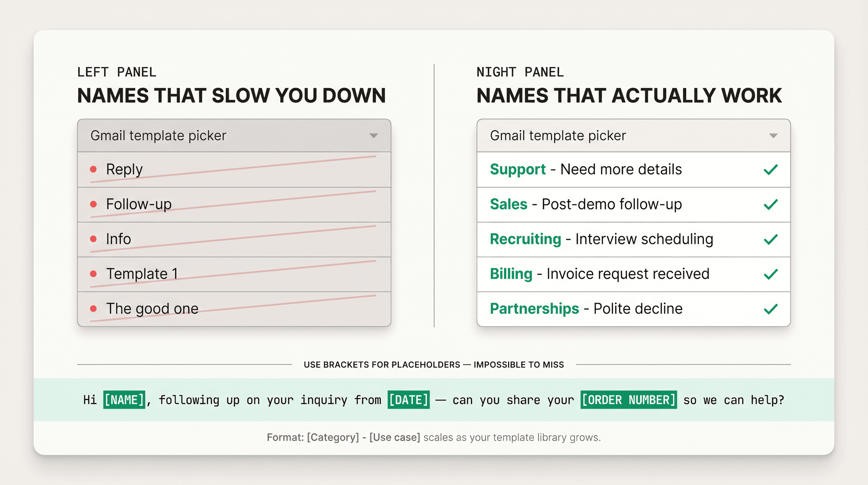868x485 pixels.
Task: Choose 'Billing - Invoice request received' template
Action: pos(599,274)
